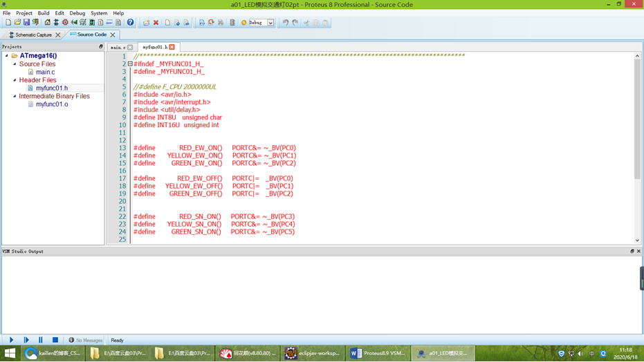This screenshot has width=644, height=362.
Task: Click the red X remove file icon
Action: coord(156,23)
